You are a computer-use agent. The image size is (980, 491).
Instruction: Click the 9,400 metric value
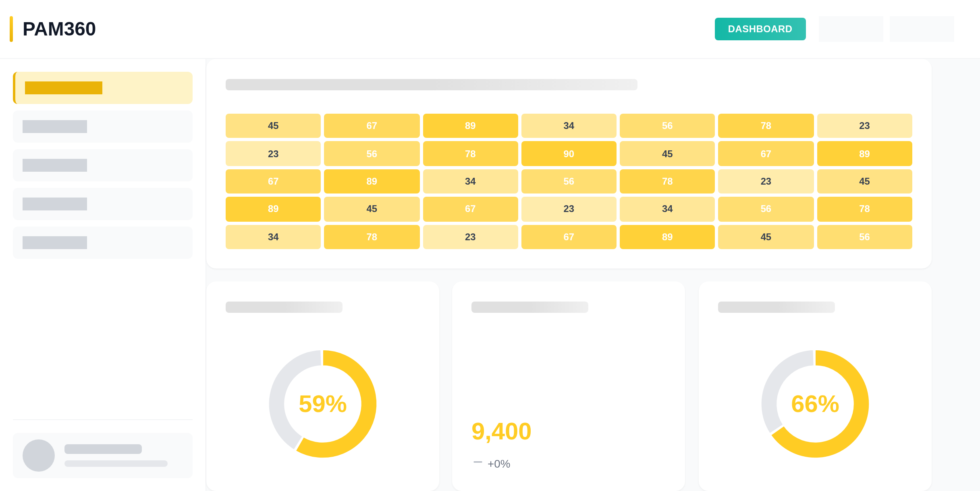coord(501,431)
